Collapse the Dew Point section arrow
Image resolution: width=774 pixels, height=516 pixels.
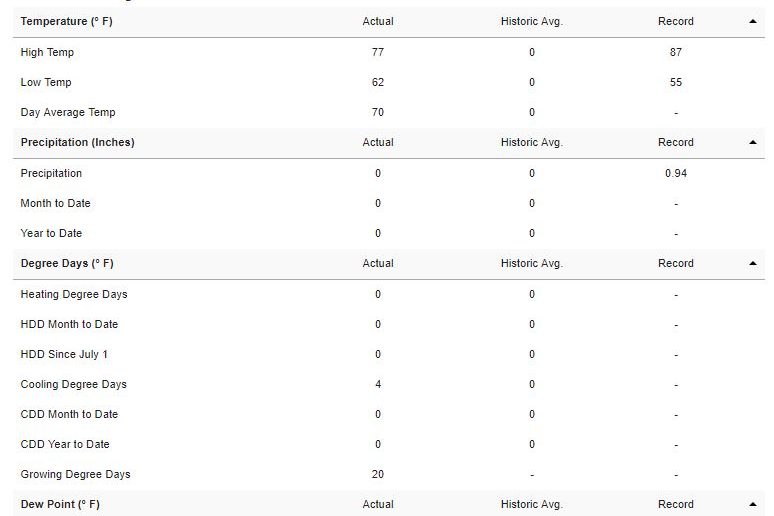click(752, 504)
